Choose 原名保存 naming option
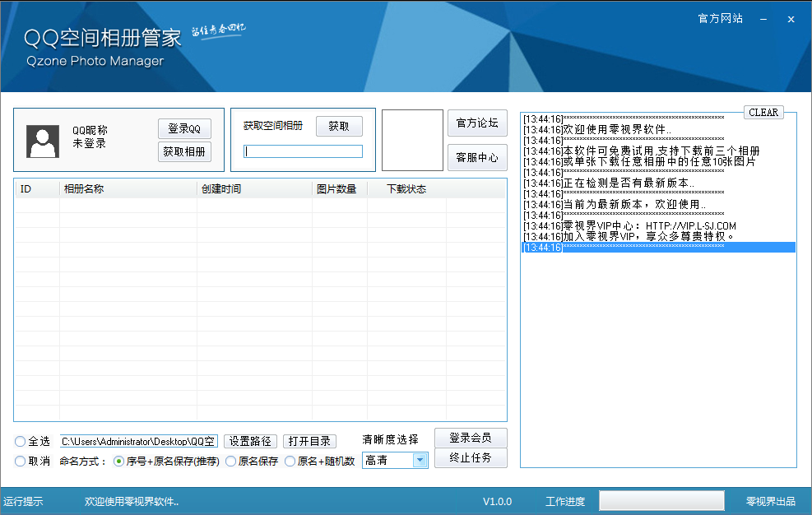The width and height of the screenshot is (812, 515). (x=231, y=462)
